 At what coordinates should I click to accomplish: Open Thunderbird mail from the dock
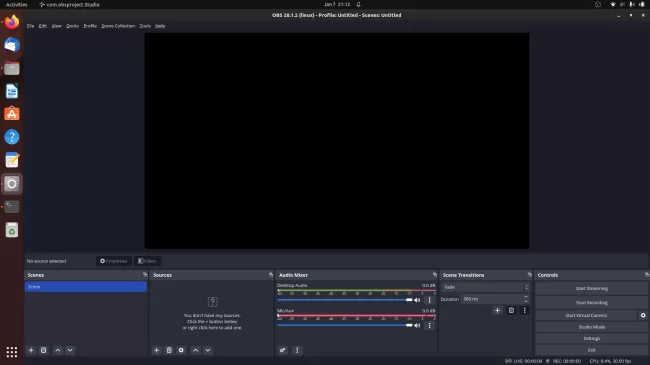(x=12, y=45)
